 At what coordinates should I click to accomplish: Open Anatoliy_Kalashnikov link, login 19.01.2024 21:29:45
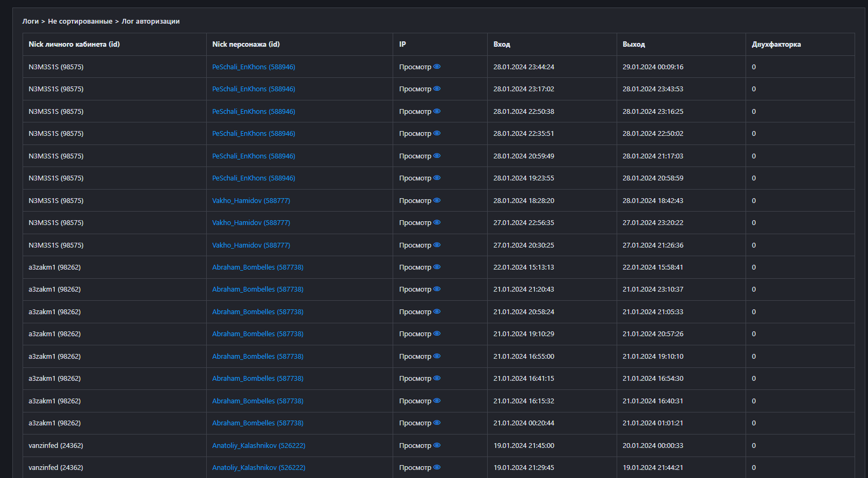pyautogui.click(x=258, y=468)
